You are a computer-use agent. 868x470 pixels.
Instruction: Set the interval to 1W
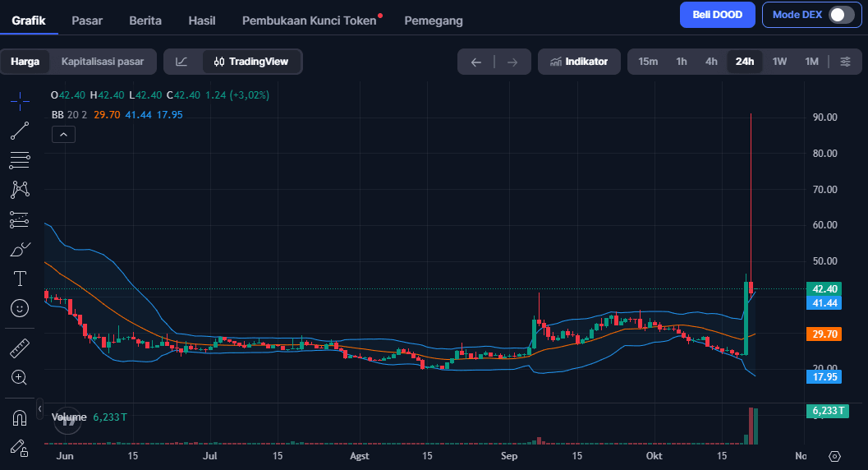(779, 62)
